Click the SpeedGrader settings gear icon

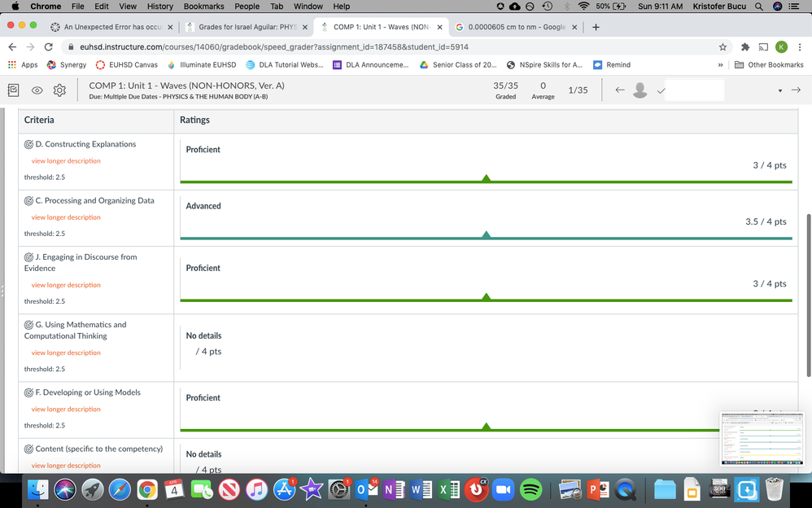pyautogui.click(x=59, y=90)
